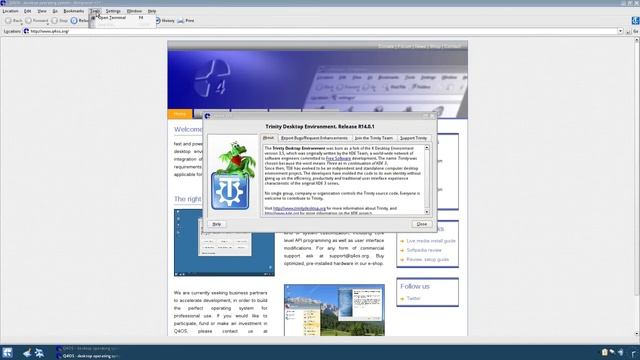Expand the Location bar history dropdown
The height and width of the screenshot is (360, 640).
pos(620,31)
